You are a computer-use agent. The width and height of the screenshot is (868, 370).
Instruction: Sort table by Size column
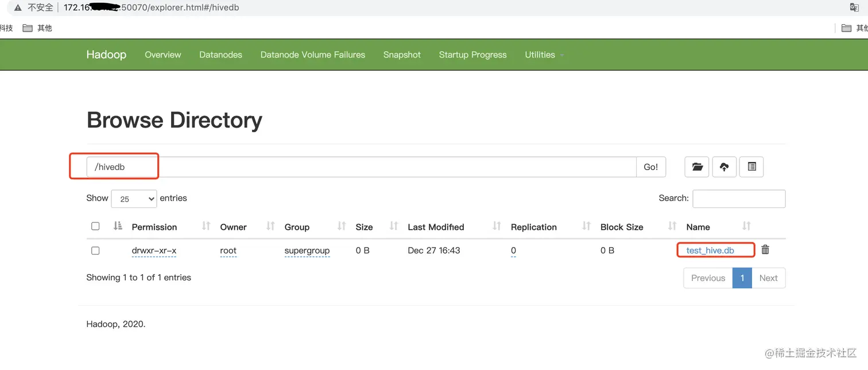pyautogui.click(x=364, y=227)
